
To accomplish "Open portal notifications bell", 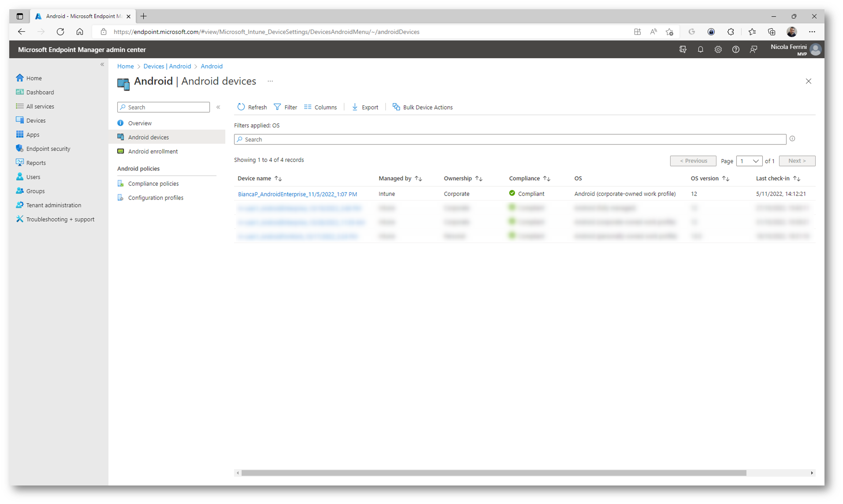I will pyautogui.click(x=700, y=49).
